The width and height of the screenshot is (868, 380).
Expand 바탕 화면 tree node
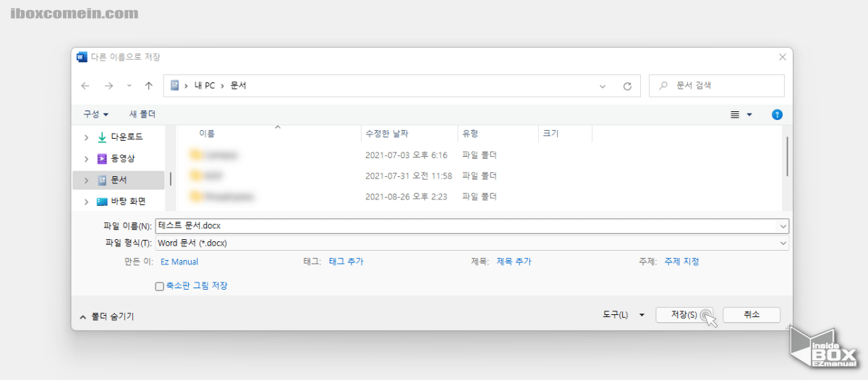[86, 202]
